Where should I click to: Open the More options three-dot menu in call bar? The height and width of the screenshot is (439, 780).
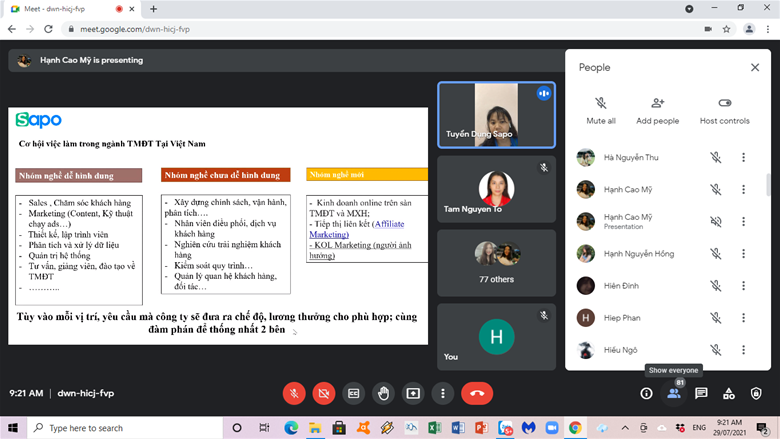(x=442, y=393)
